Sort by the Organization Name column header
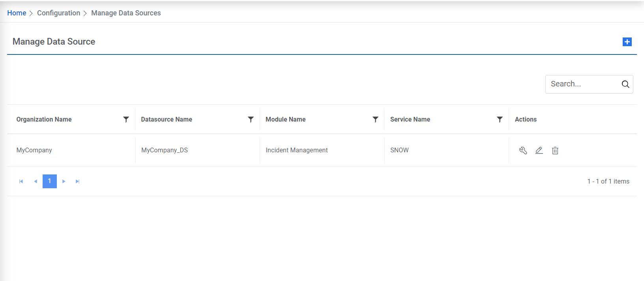Image resolution: width=644 pixels, height=281 pixels. [x=44, y=119]
